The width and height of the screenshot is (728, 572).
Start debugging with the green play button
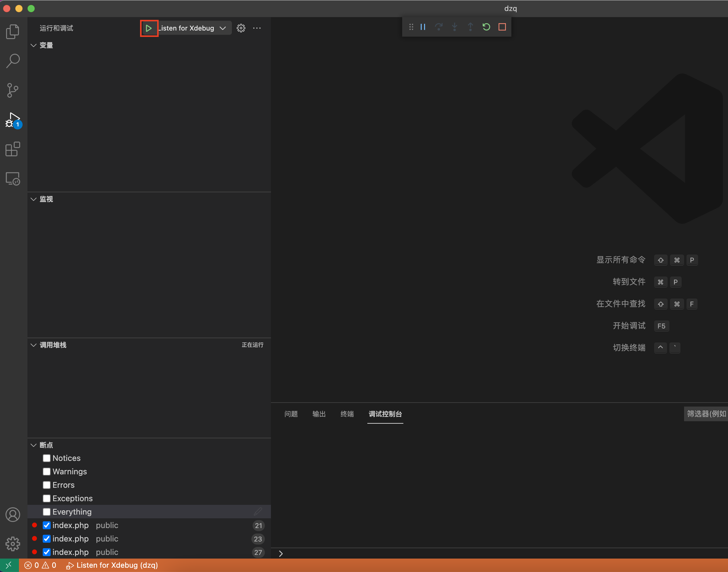coord(149,28)
